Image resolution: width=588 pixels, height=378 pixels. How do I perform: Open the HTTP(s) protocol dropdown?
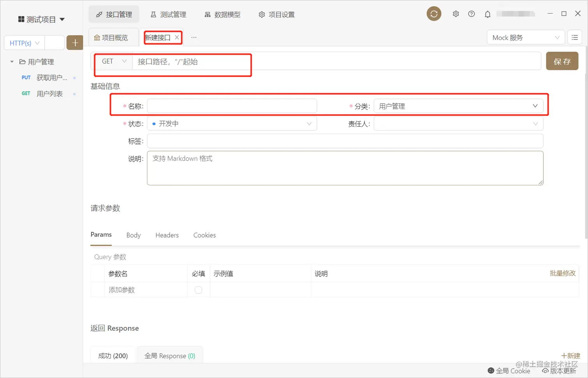24,43
